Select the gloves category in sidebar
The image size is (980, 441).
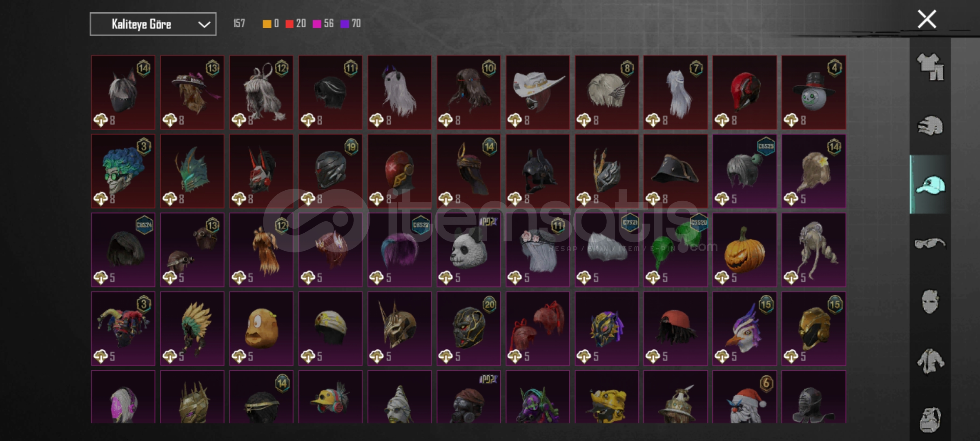click(x=930, y=126)
